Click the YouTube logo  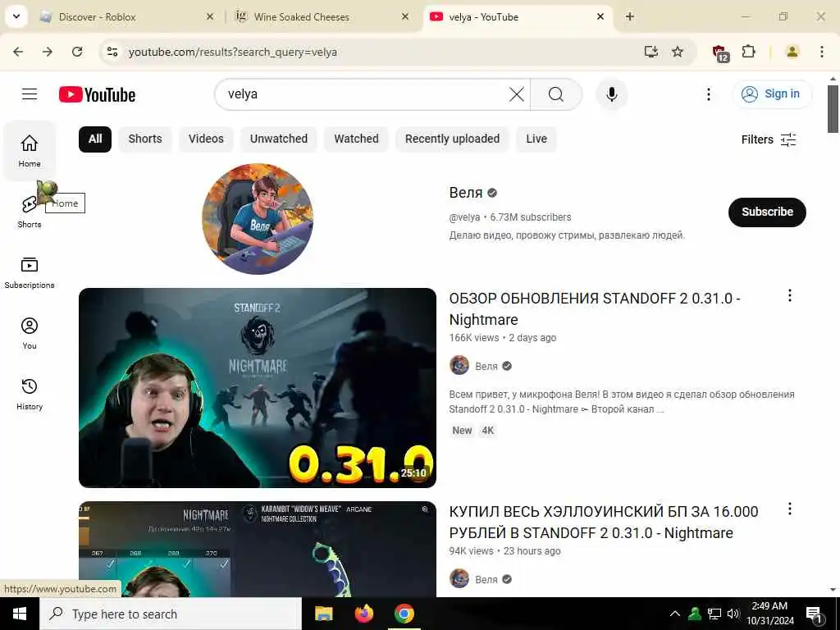pyautogui.click(x=97, y=95)
